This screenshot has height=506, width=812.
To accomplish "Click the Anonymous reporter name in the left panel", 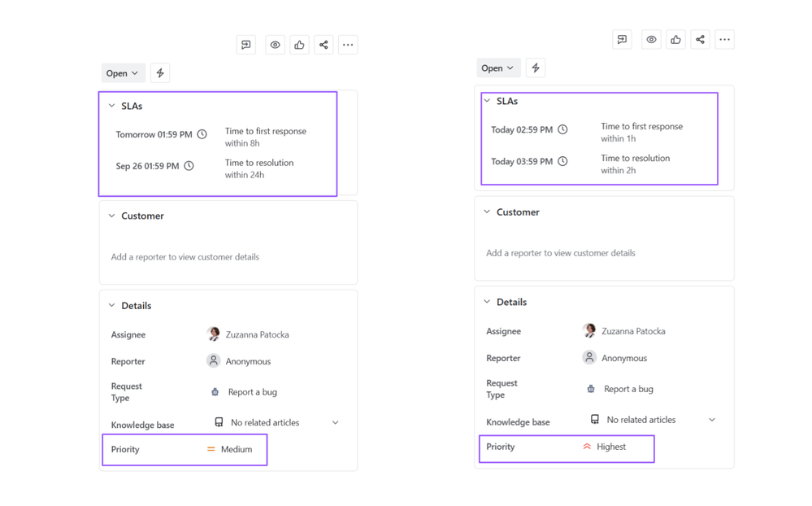I will point(248,361).
